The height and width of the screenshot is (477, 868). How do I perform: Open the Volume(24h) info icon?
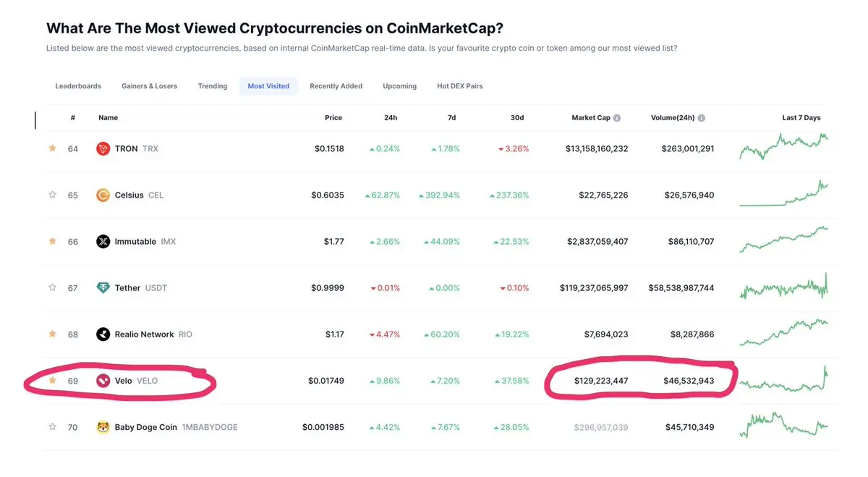[702, 117]
